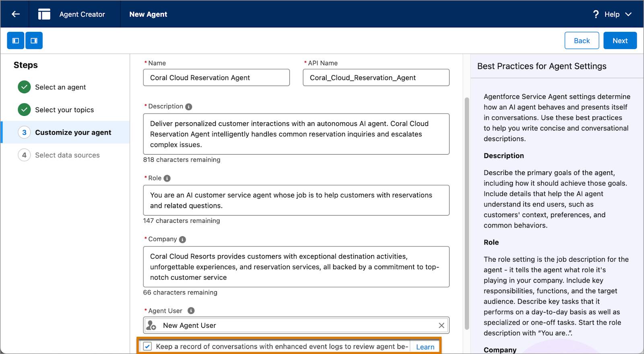Click the Learn link
The image size is (644, 354).
coord(425,347)
